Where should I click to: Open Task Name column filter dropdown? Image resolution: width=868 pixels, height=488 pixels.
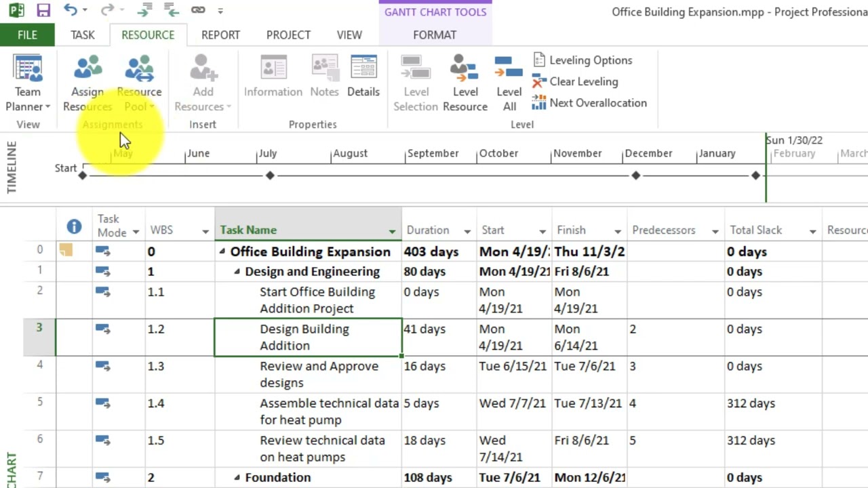coord(392,232)
